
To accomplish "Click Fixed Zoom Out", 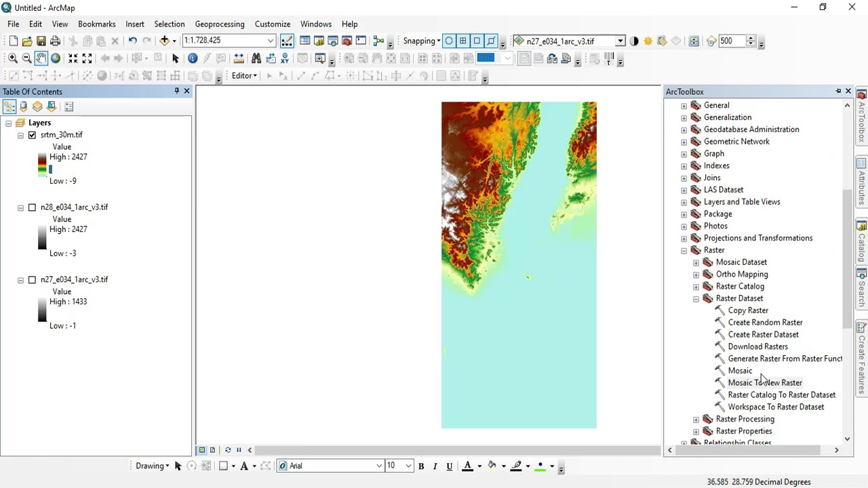I will point(87,58).
